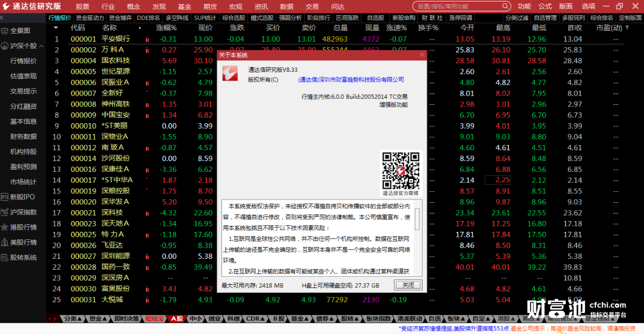Collapse the left sidebar with the double chevron
Image resolution: width=644 pixels, height=334 pixels.
(x=2, y=18)
